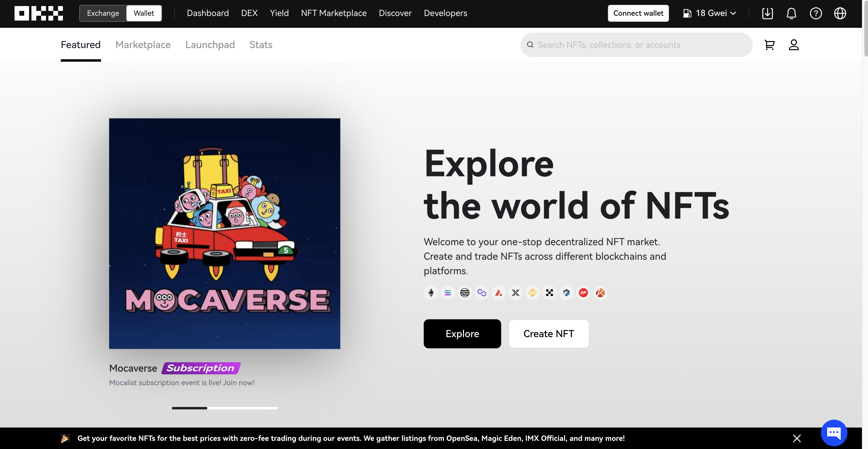Open the user profile icon
This screenshot has width=868, height=449.
[x=794, y=45]
